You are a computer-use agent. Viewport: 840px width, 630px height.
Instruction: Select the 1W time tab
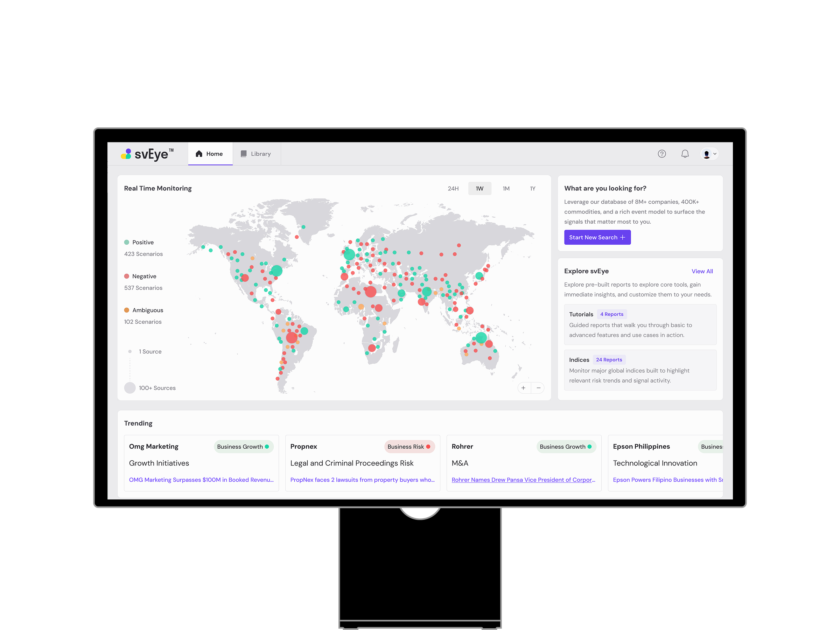coord(479,188)
